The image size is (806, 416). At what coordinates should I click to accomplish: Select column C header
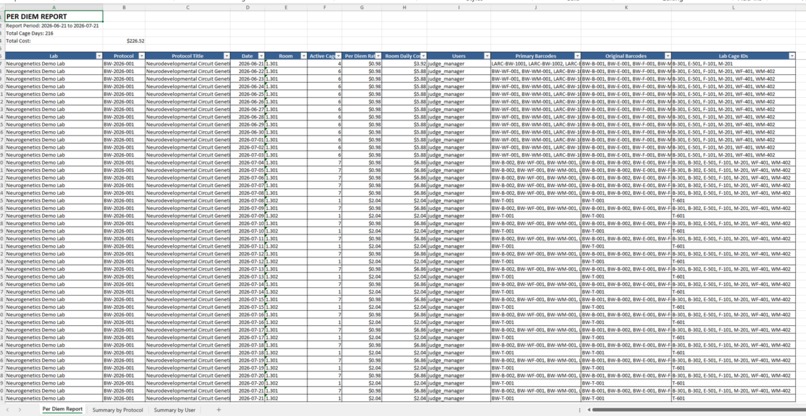pyautogui.click(x=188, y=7)
